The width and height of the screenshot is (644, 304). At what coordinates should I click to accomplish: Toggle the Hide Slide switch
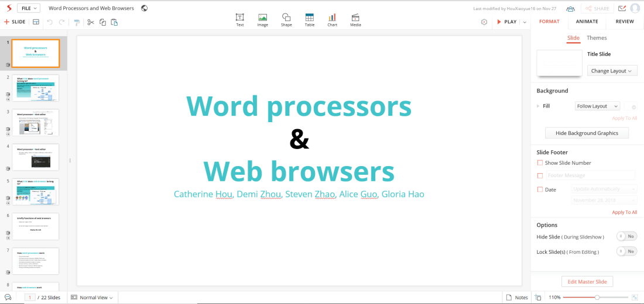coord(626,237)
